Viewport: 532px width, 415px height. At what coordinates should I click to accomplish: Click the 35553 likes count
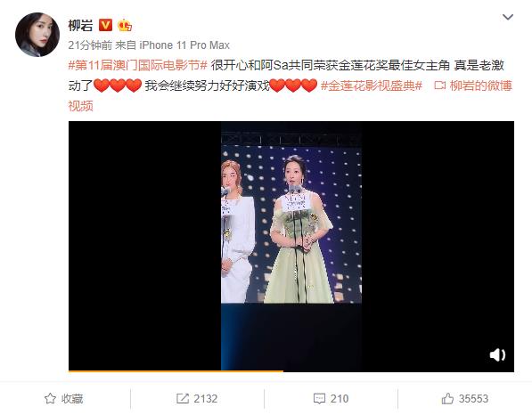[x=473, y=398]
